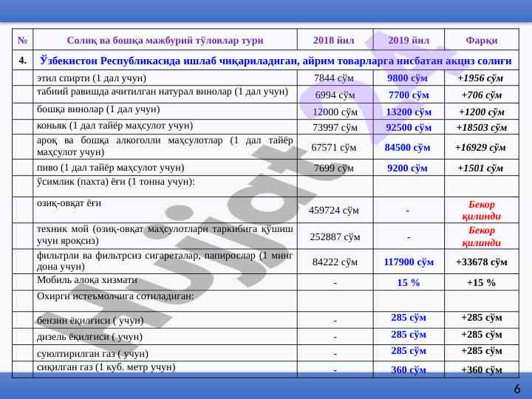Click the '92500 сўм' value
Screen dimensions: 532x399
click(x=409, y=128)
